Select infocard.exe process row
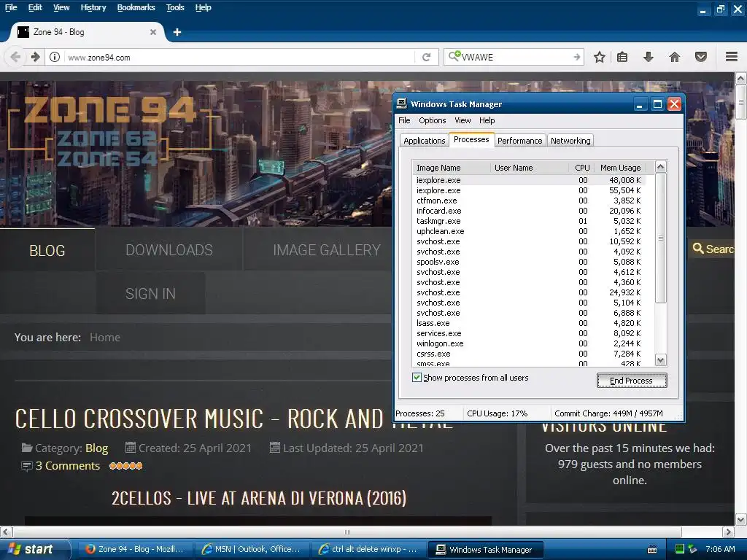 click(x=528, y=211)
